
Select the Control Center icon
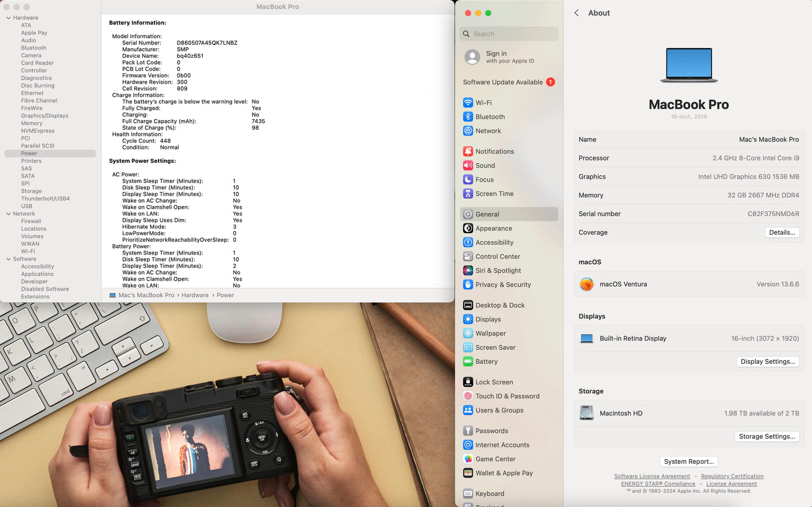coord(468,257)
